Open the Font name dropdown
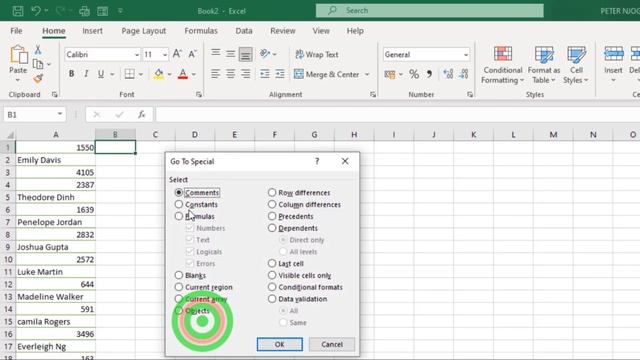The image size is (640, 360). [x=137, y=55]
